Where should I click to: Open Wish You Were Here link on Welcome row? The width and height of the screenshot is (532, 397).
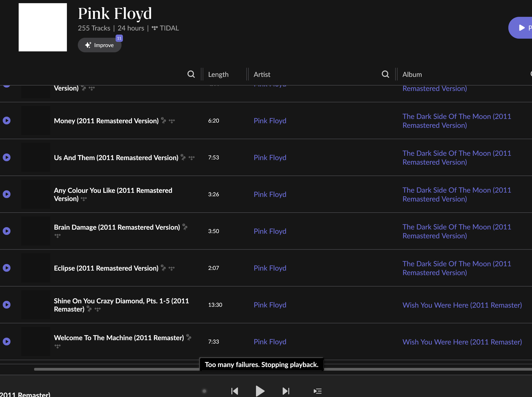(x=462, y=342)
